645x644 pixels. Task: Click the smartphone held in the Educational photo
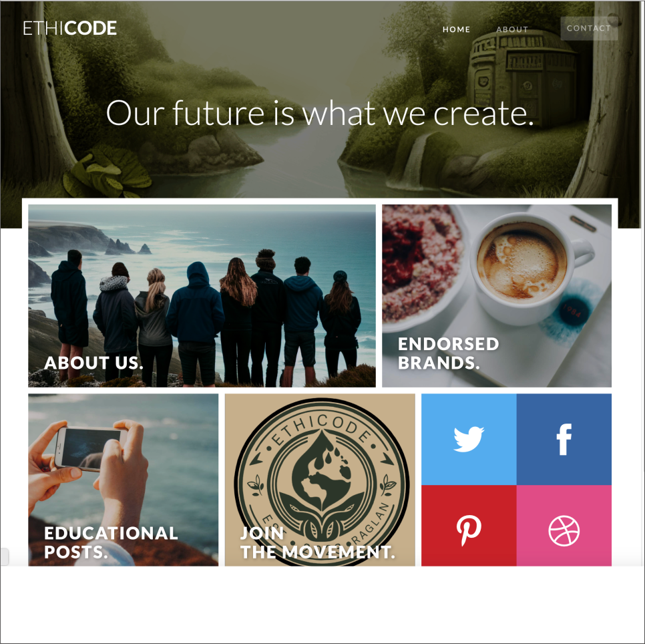[x=91, y=448]
